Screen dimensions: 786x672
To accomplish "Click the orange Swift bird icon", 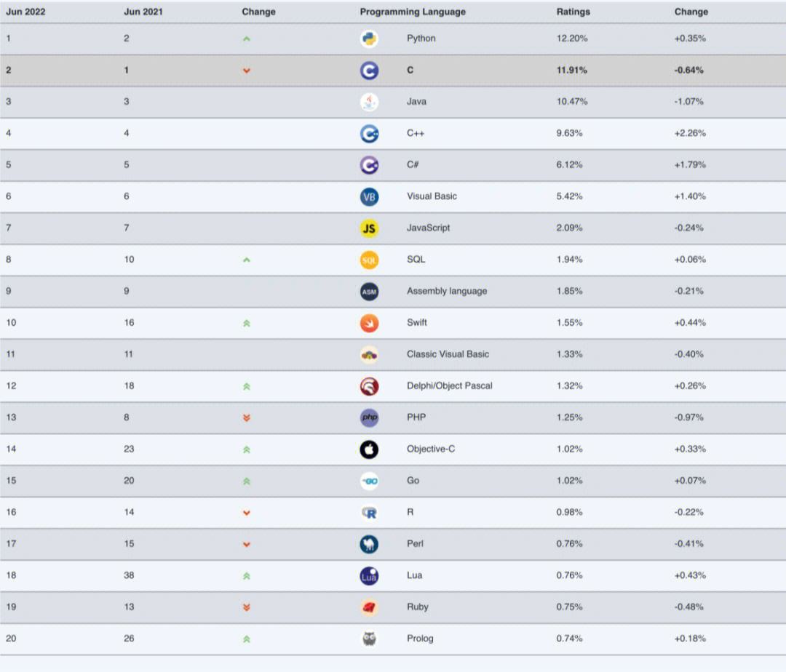I will 369,323.
